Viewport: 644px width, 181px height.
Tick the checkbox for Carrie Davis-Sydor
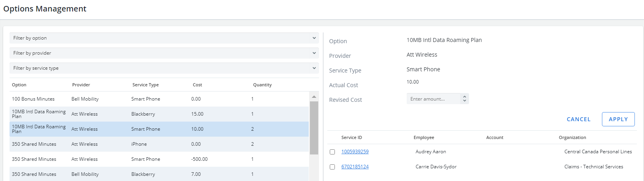click(333, 167)
